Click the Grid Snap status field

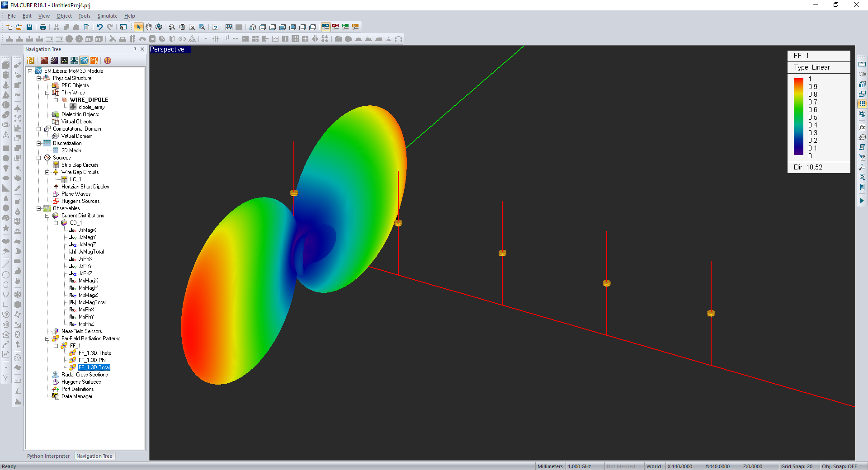coord(797,466)
